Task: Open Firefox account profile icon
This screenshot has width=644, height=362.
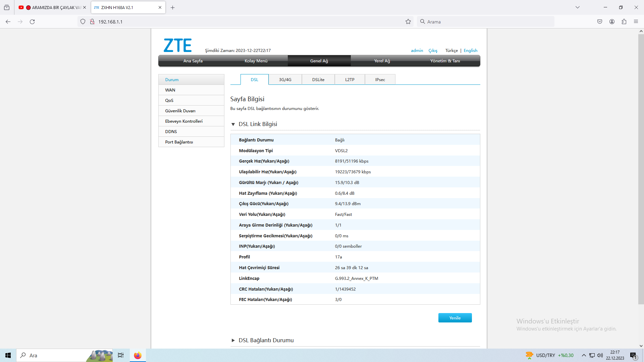Action: [x=612, y=22]
